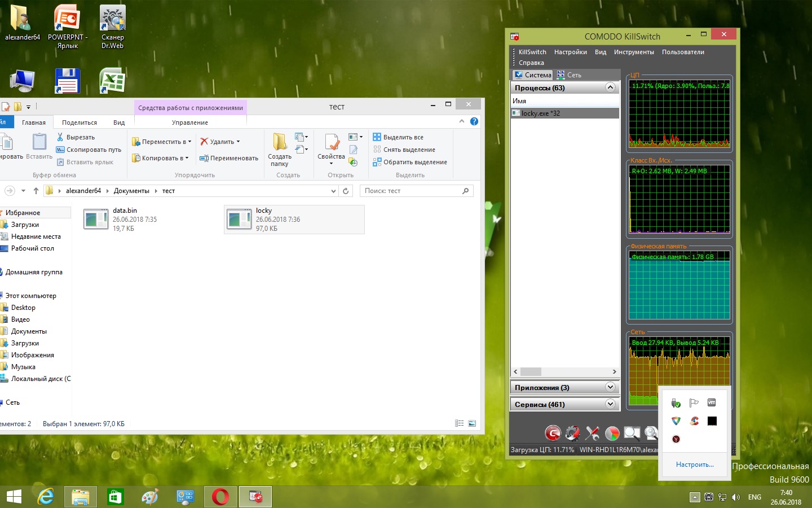Expand the Приложения (3) section
The height and width of the screenshot is (508, 812).
point(610,387)
